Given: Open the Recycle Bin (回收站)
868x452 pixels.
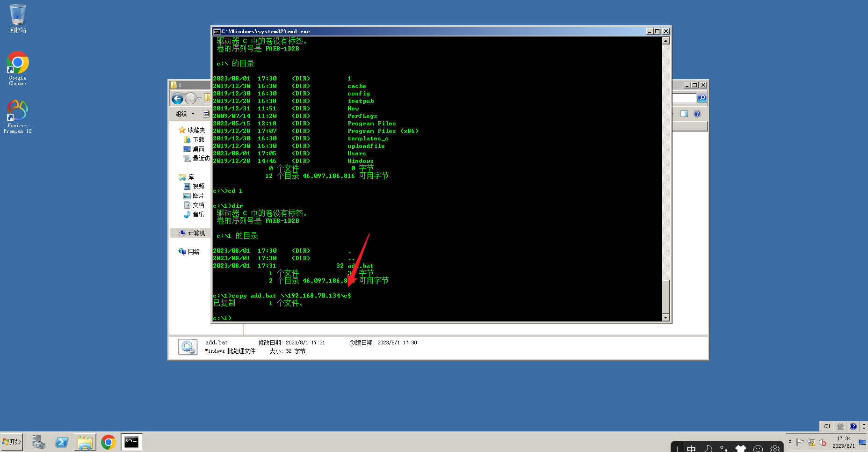Looking at the screenshot, I should coord(17,15).
